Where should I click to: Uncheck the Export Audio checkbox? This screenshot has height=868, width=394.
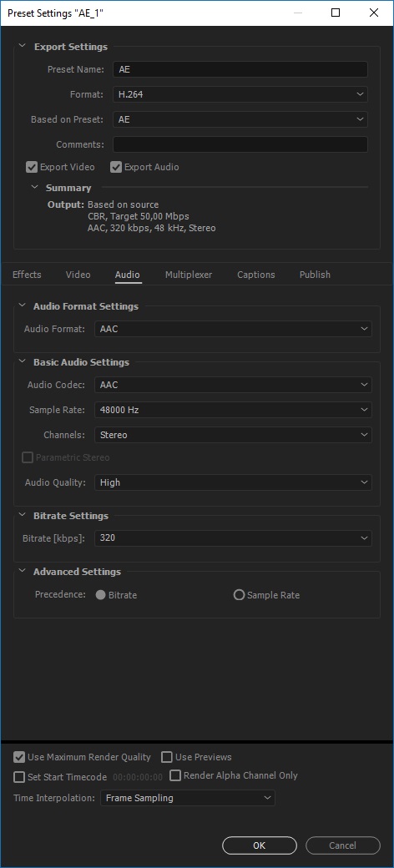116,167
